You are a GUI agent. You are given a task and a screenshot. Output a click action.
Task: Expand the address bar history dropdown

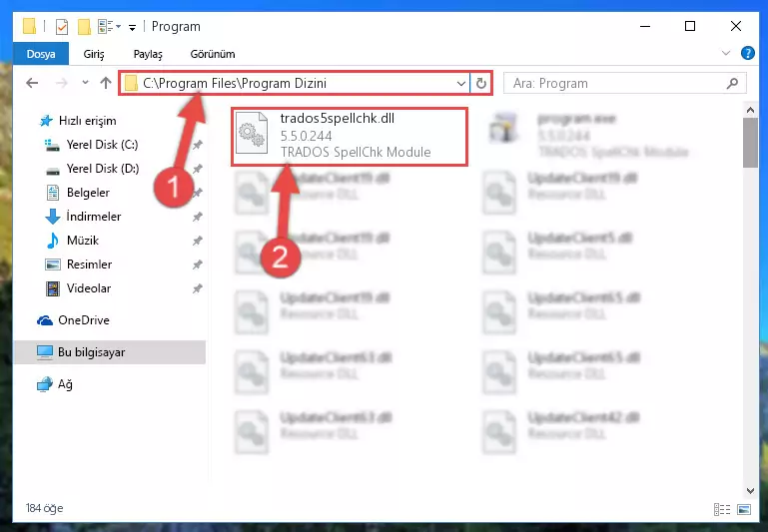point(460,84)
